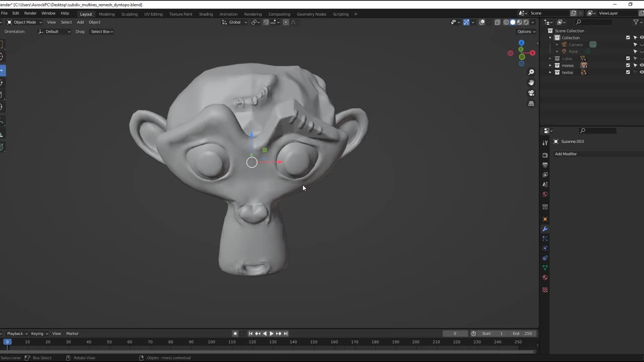Uncheck the Collection exclude checkbox
The width and height of the screenshot is (644, 362).
click(x=628, y=38)
